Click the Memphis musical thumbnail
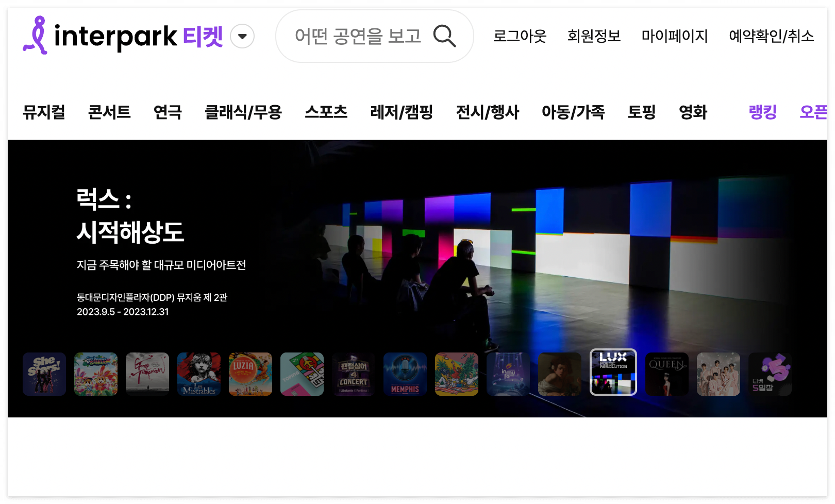Screen dimensions: 835x504 (x=405, y=374)
